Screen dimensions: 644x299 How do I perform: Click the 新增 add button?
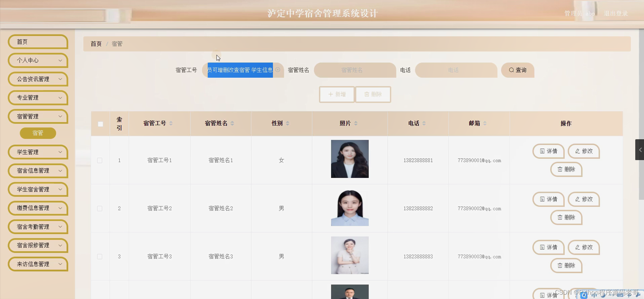pos(337,95)
